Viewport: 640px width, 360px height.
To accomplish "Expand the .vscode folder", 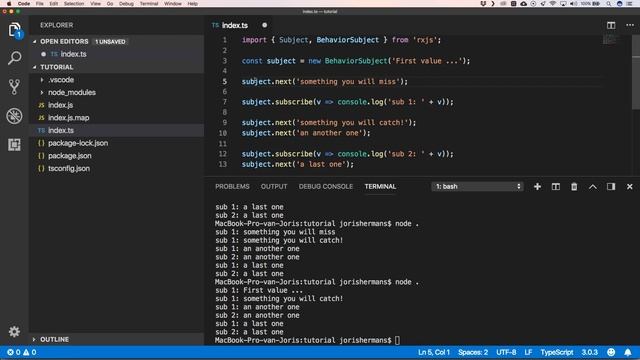I will (x=42, y=80).
